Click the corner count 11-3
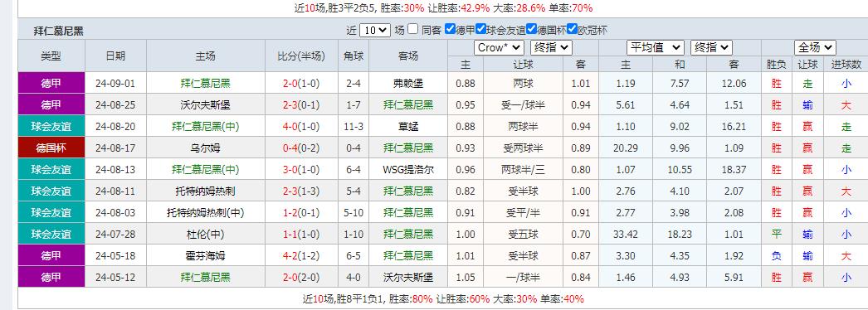 click(354, 127)
